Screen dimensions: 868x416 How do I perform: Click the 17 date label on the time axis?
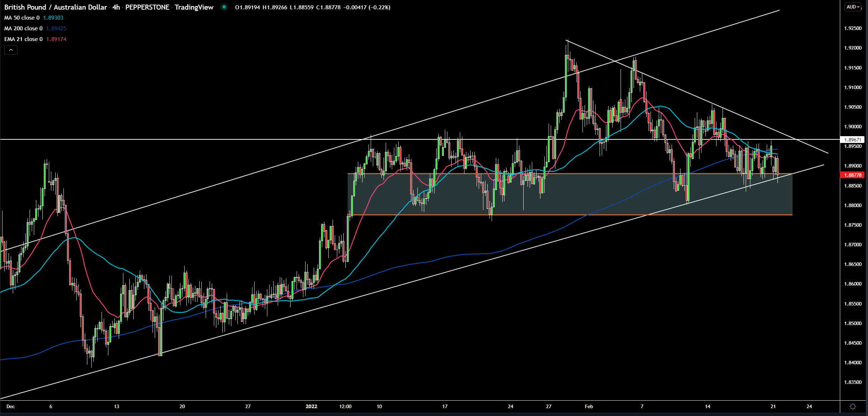(x=445, y=406)
